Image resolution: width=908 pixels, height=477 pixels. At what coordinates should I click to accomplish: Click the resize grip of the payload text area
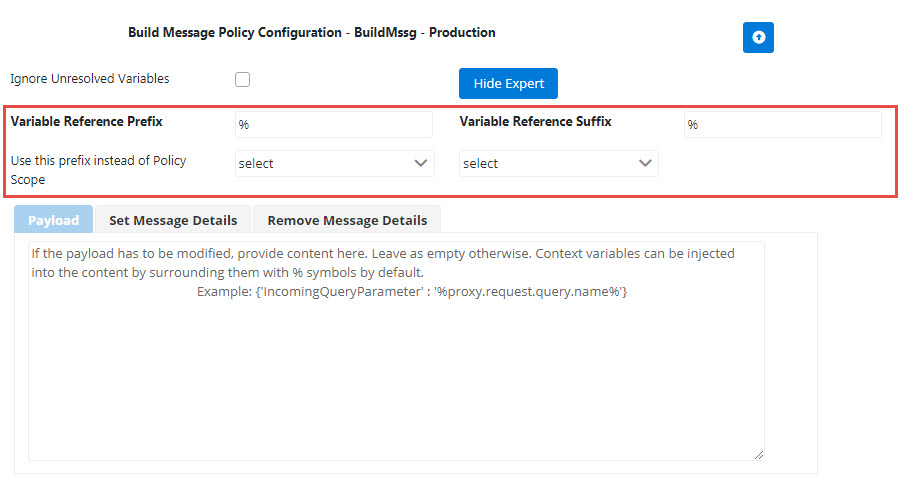coord(759,455)
